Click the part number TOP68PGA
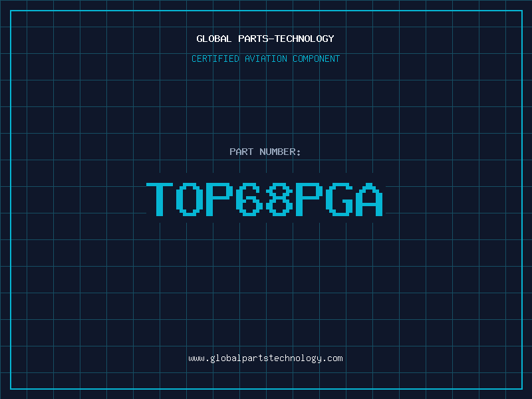 pos(265,199)
